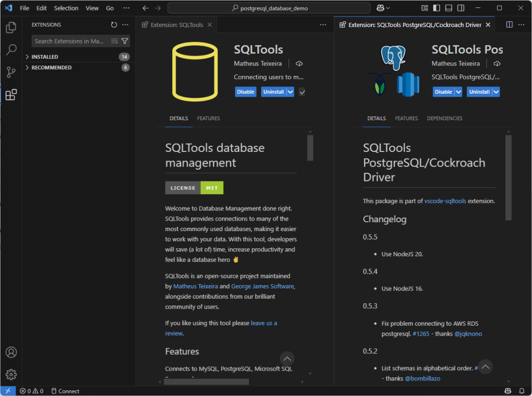
Task: Click the Accounts icon in activity bar
Action: (11, 352)
